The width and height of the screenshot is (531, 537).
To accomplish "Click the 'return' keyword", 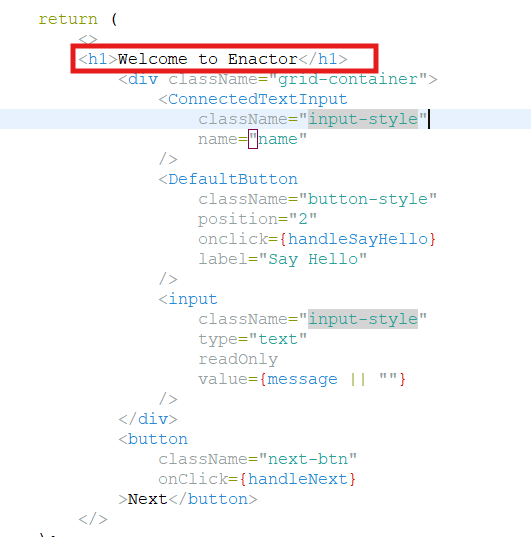I will [x=68, y=19].
